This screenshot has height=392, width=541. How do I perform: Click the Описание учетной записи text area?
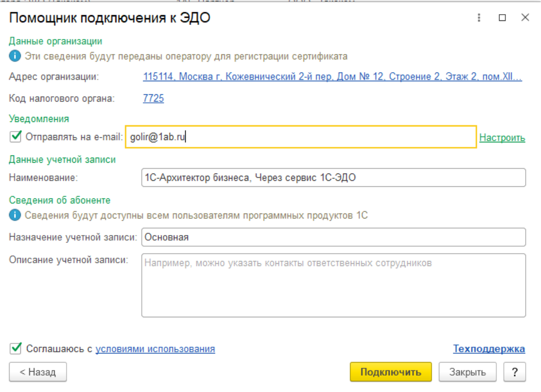coord(333,285)
